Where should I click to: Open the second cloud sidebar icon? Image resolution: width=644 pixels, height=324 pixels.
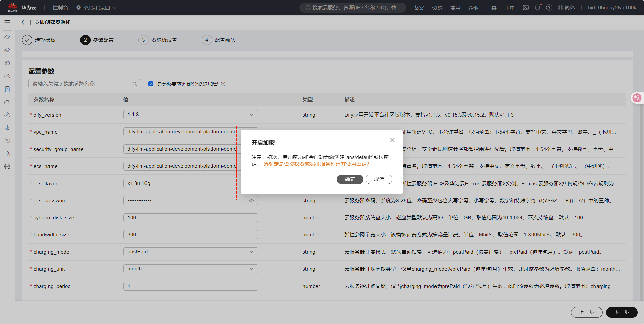click(x=7, y=50)
